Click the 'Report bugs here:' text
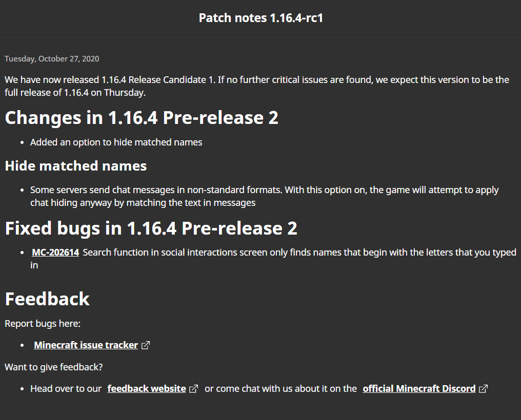This screenshot has width=521, height=420. [43, 324]
